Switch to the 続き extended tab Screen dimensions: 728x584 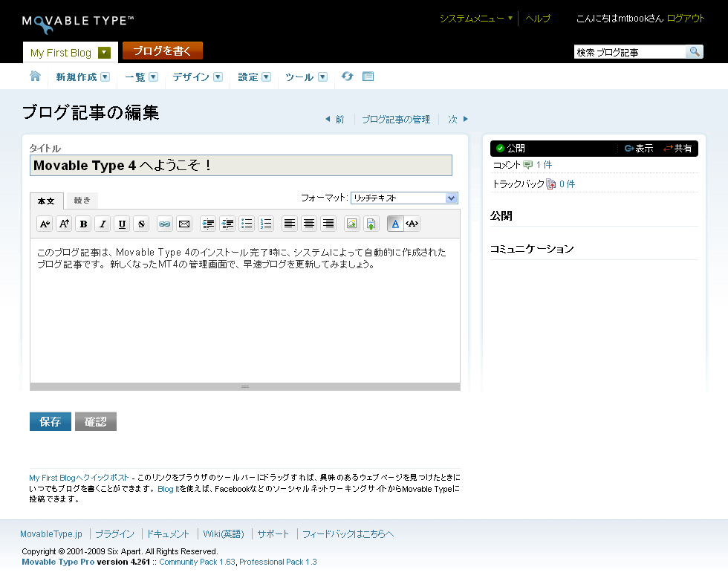click(82, 200)
